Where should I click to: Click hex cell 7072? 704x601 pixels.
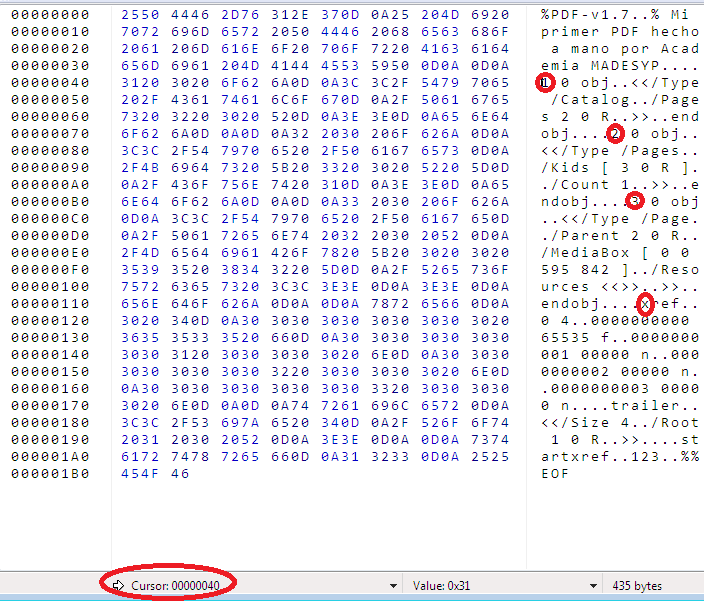140,32
